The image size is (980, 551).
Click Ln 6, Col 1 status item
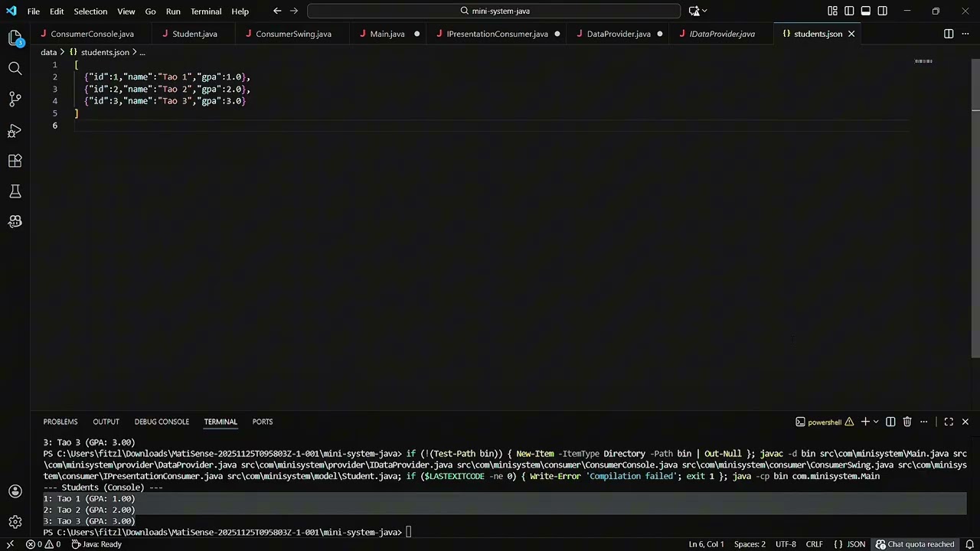tap(706, 544)
